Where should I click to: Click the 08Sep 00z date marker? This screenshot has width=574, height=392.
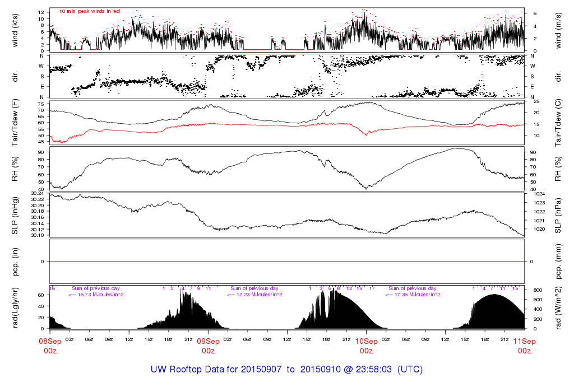[x=50, y=345]
